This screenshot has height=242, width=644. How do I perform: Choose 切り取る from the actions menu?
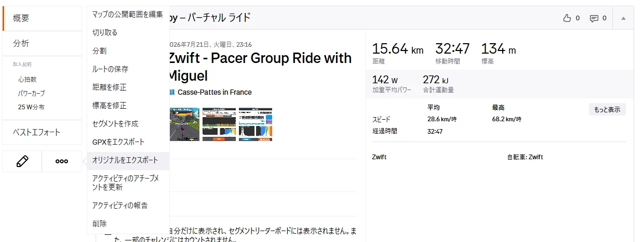[128, 32]
